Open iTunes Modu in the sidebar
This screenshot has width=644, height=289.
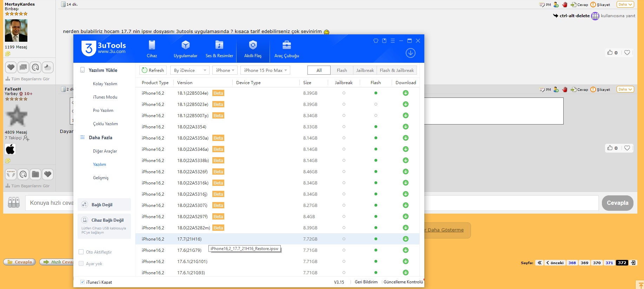105,97
